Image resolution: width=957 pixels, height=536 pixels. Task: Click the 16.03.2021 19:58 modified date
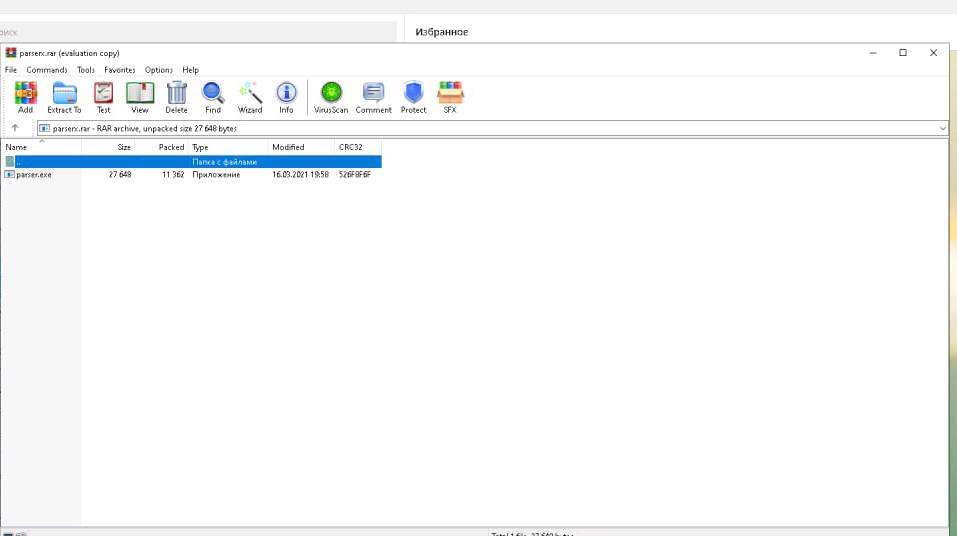click(x=300, y=175)
